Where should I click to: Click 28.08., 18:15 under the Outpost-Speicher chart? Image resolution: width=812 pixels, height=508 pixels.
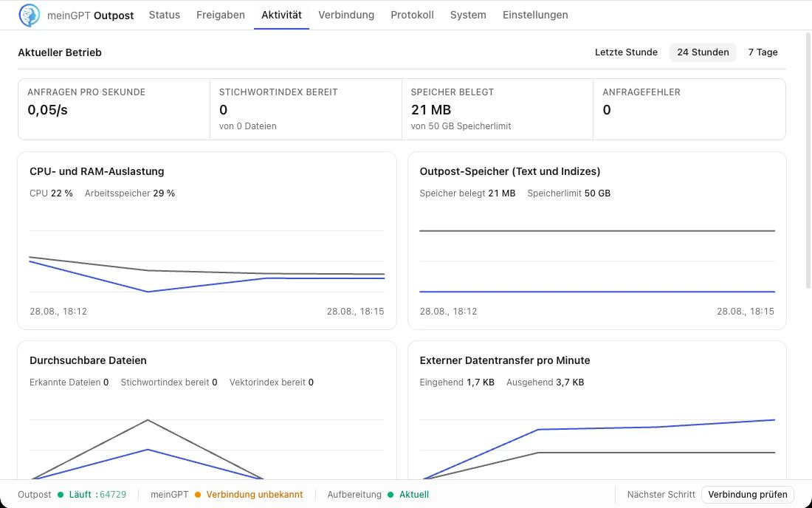[x=746, y=311]
